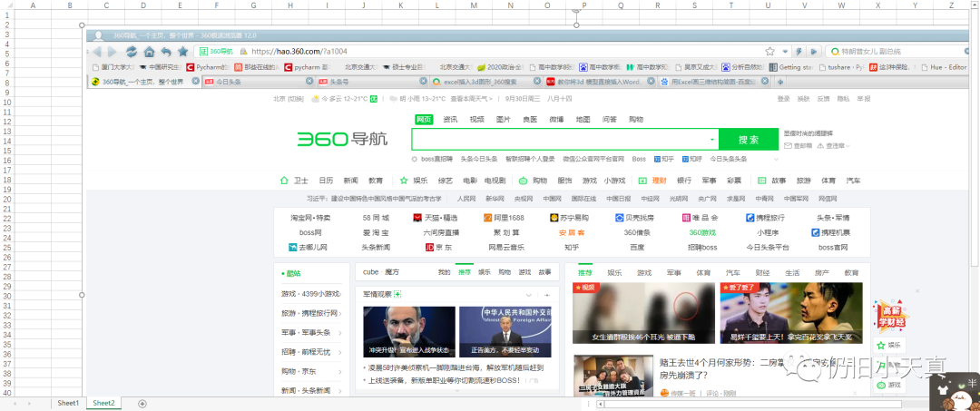Collapse the 军情观察 panel chevron
Screen dimensions: 980x411
[529, 295]
